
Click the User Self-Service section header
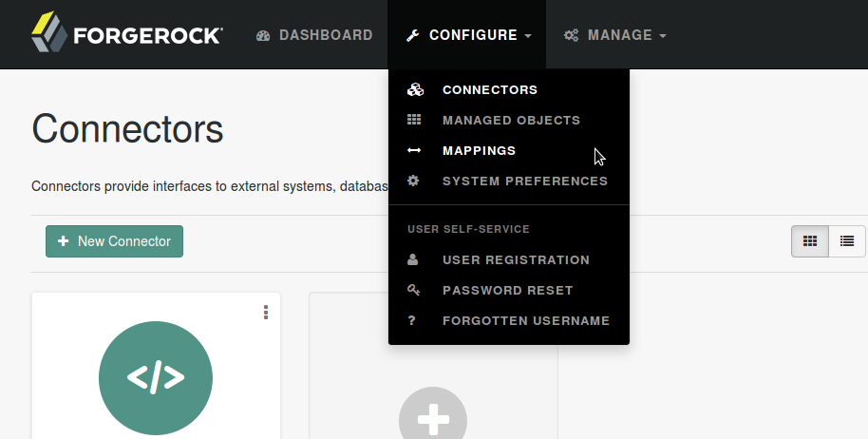(x=468, y=229)
